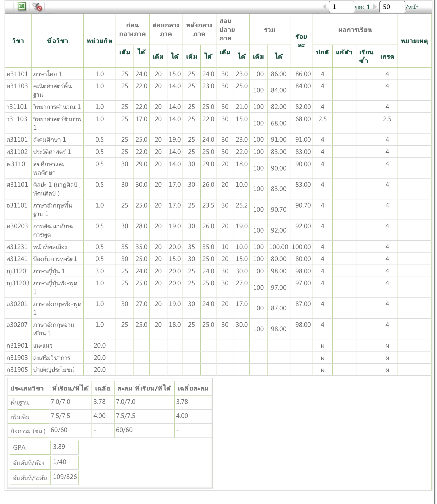Click the วิชา column header

18,41
